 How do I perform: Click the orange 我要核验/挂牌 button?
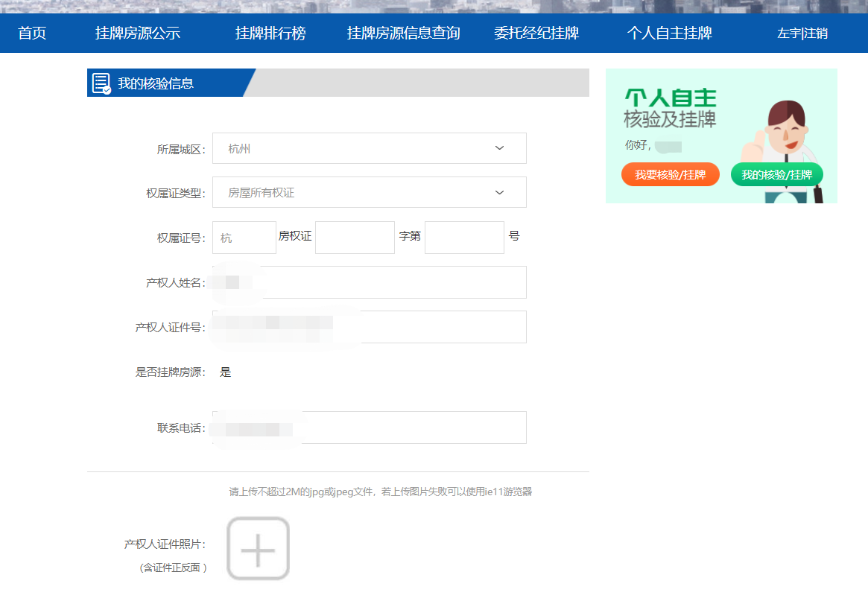671,174
